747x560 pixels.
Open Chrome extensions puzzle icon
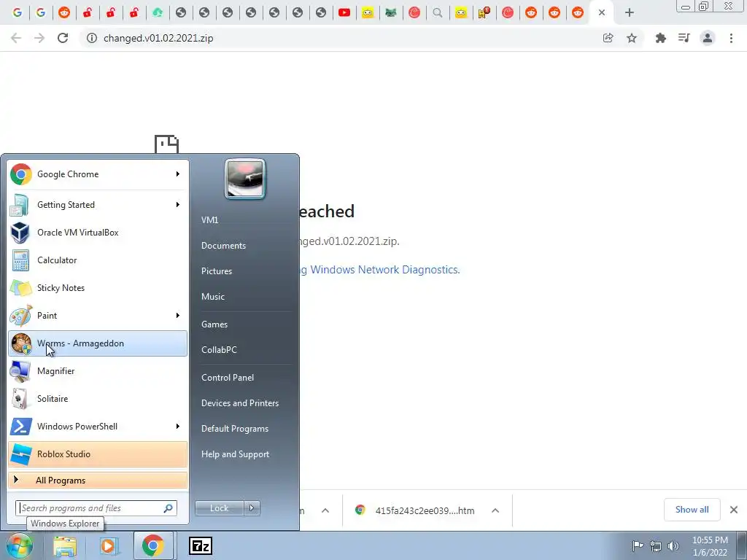660,38
